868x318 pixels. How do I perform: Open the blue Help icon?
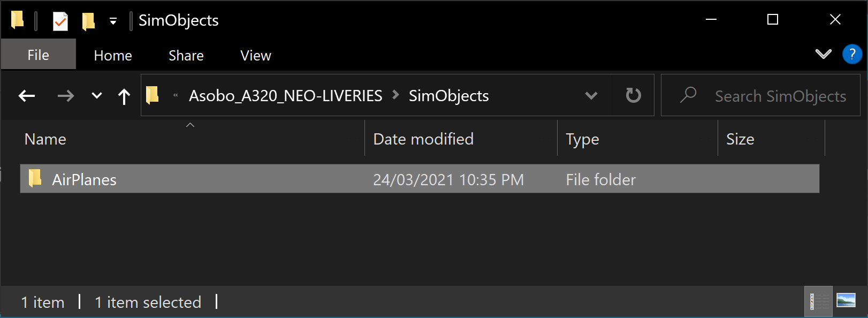point(852,54)
